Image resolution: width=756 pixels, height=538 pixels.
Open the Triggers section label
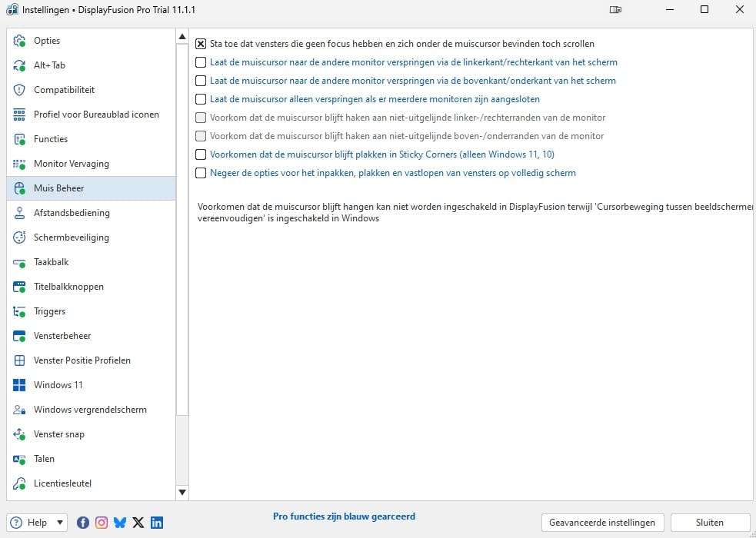click(50, 311)
